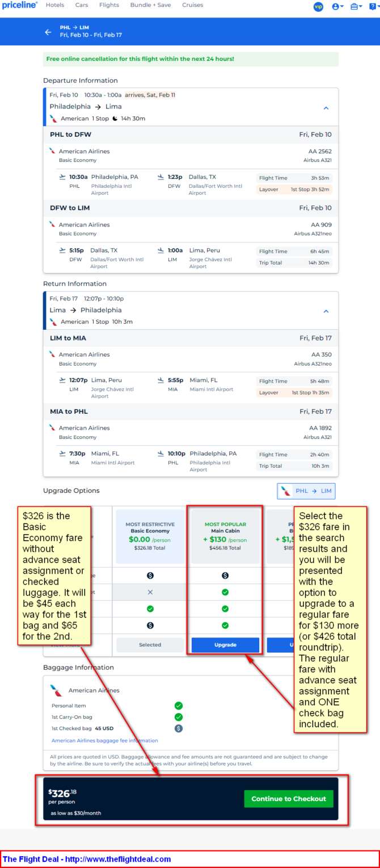This screenshot has width=380, height=868.
Task: Click the 'Layover 1st Stop 3h 52m' label
Action: click(294, 190)
